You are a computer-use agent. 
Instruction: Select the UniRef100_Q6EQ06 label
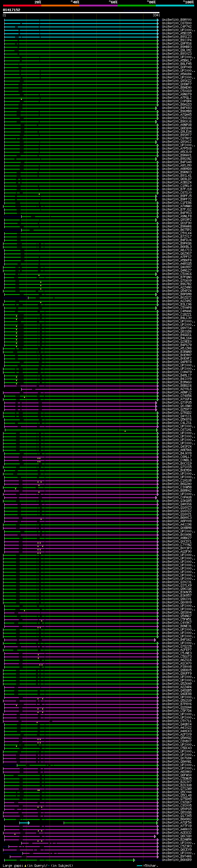pos(177,128)
